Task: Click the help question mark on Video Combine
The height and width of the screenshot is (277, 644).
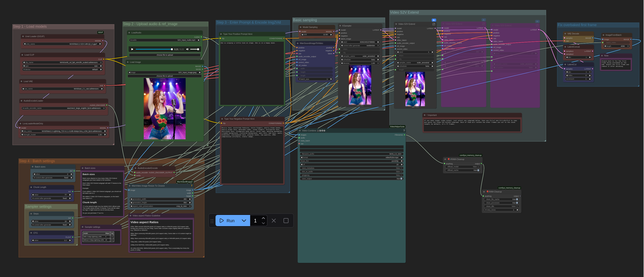Action: 404,131
